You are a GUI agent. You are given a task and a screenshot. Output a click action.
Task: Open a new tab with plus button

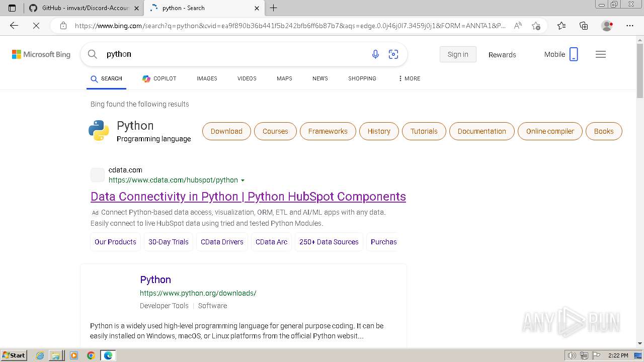273,8
